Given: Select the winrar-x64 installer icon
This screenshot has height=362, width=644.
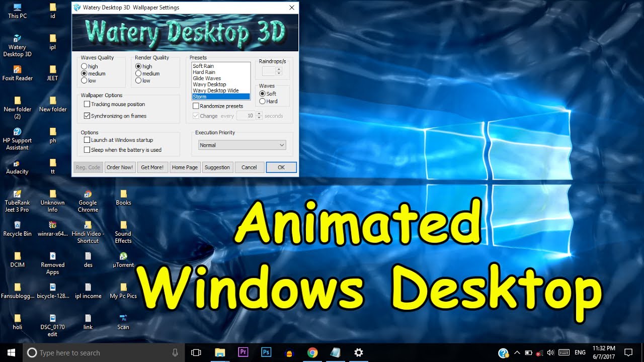Looking at the screenshot, I should click(53, 229).
